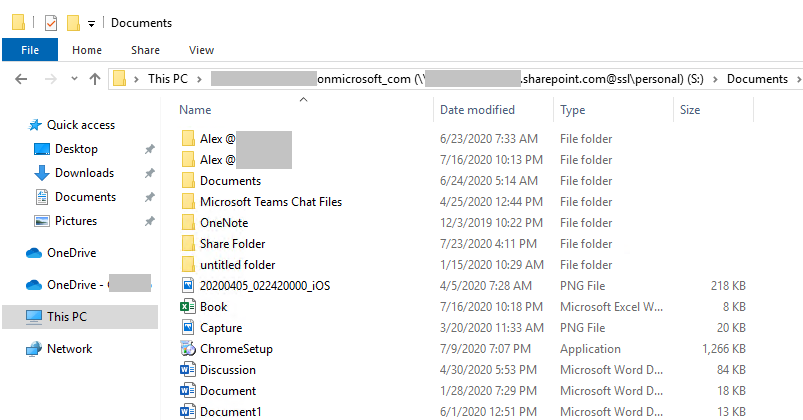This screenshot has width=803, height=420.
Task: Click the Downloads arrow icon in sidebar
Action: (x=41, y=173)
